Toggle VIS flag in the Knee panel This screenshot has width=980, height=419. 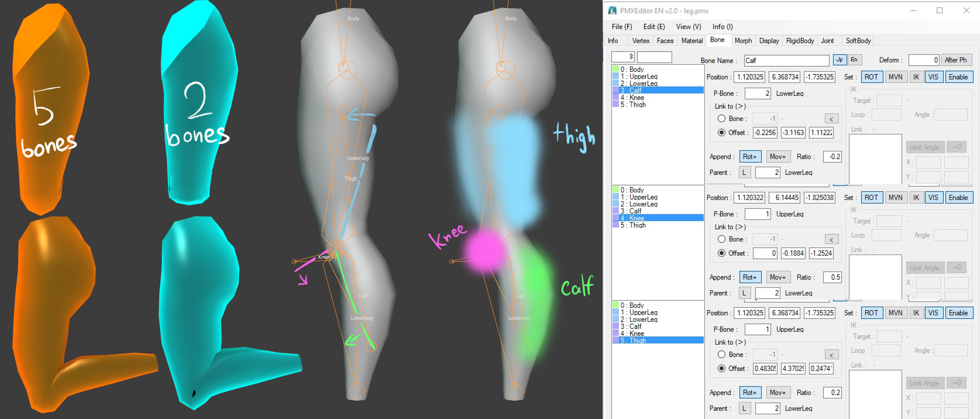coord(933,197)
